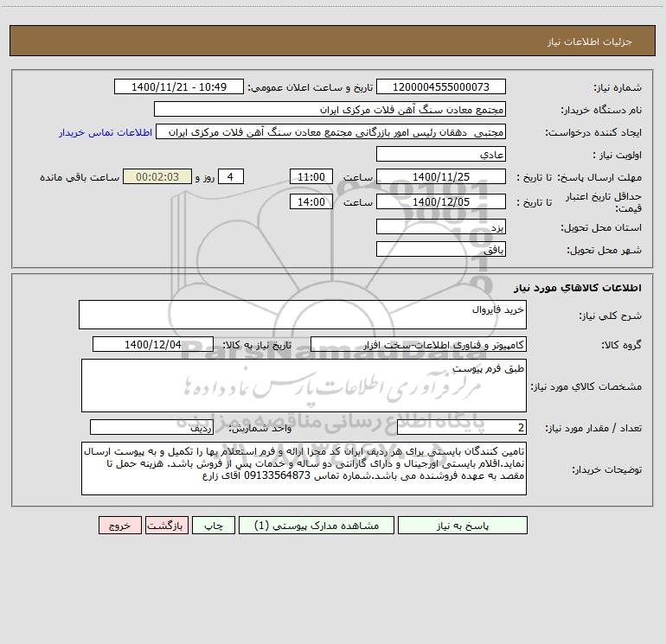Click the پاسخ به نیاز button

[x=463, y=525]
